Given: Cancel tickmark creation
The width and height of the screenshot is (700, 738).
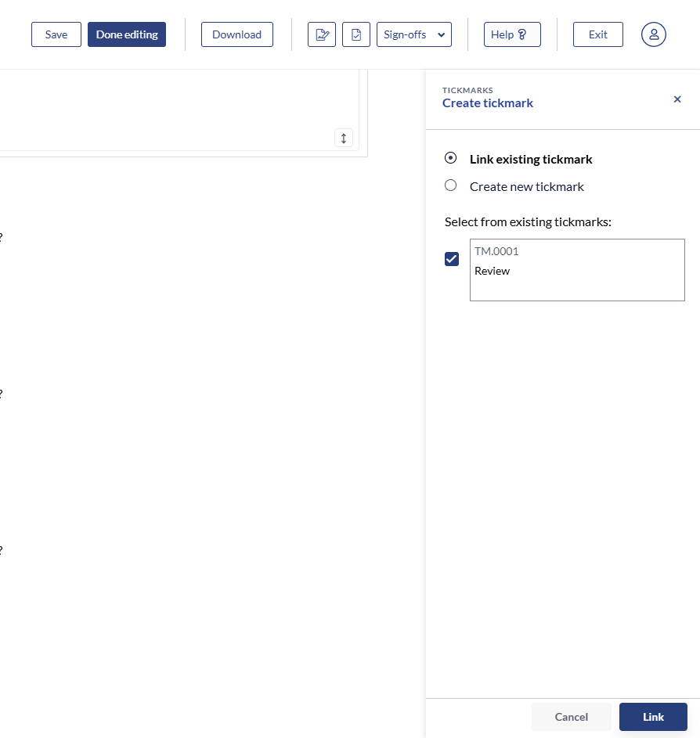Looking at the screenshot, I should point(571,717).
